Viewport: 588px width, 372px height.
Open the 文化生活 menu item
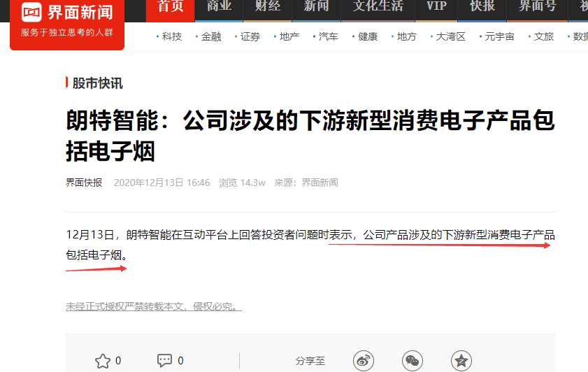pos(378,8)
